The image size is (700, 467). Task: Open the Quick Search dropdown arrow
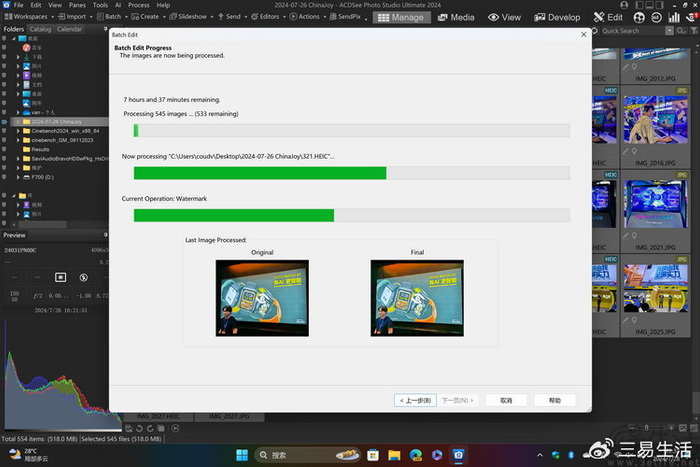coord(669,31)
